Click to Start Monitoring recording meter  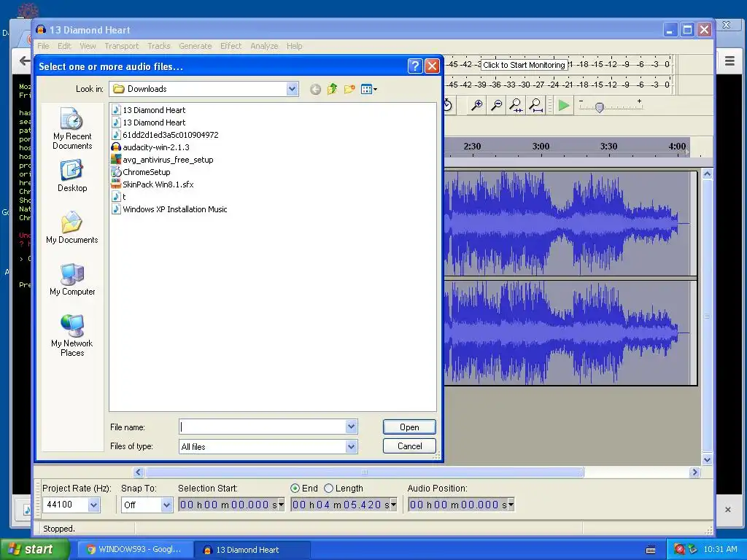[524, 65]
